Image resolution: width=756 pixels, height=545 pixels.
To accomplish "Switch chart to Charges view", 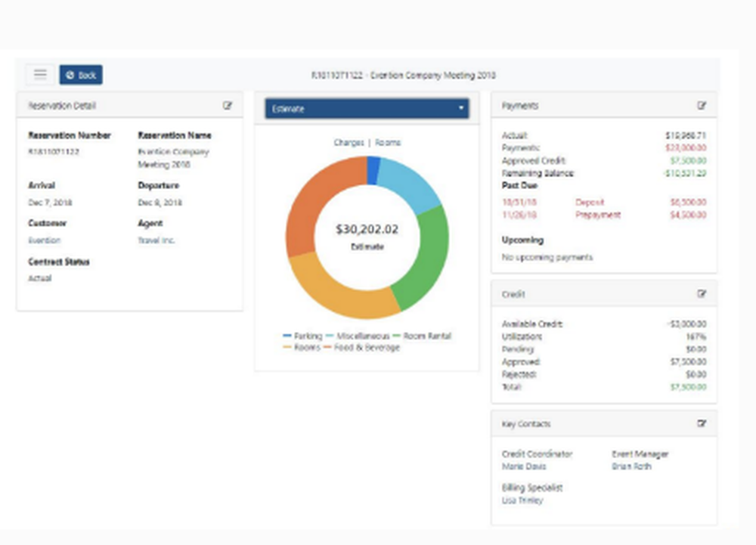I will point(349,143).
